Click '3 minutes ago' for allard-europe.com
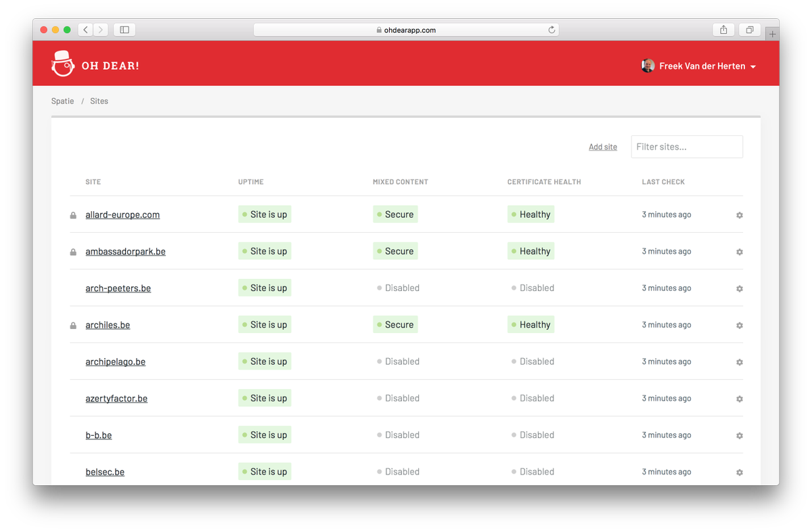812x532 pixels. (667, 215)
